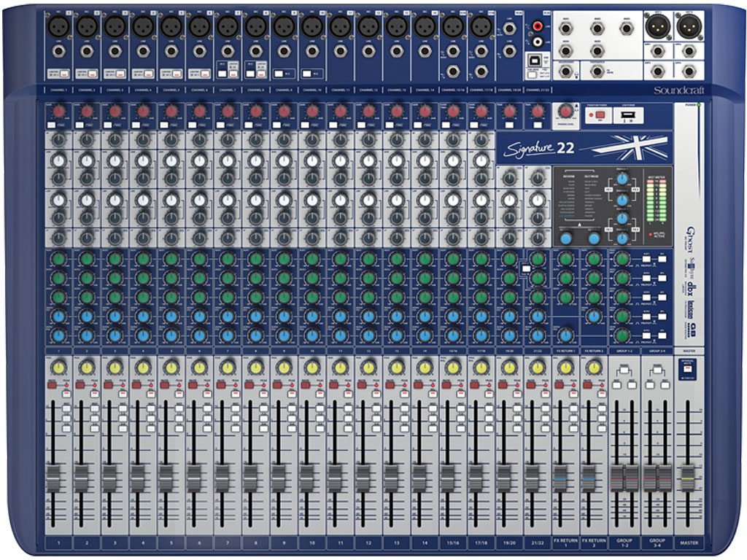Adjust the red phones level knob
This screenshot has width=747, height=560.
pos(565,112)
